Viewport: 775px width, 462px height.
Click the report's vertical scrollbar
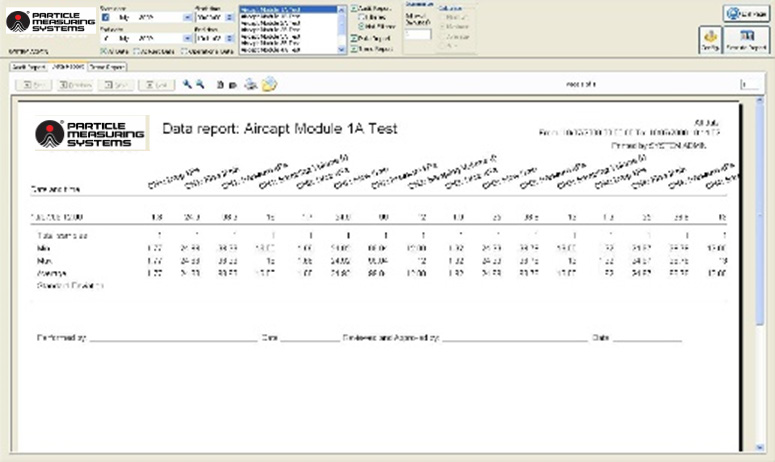click(765, 250)
